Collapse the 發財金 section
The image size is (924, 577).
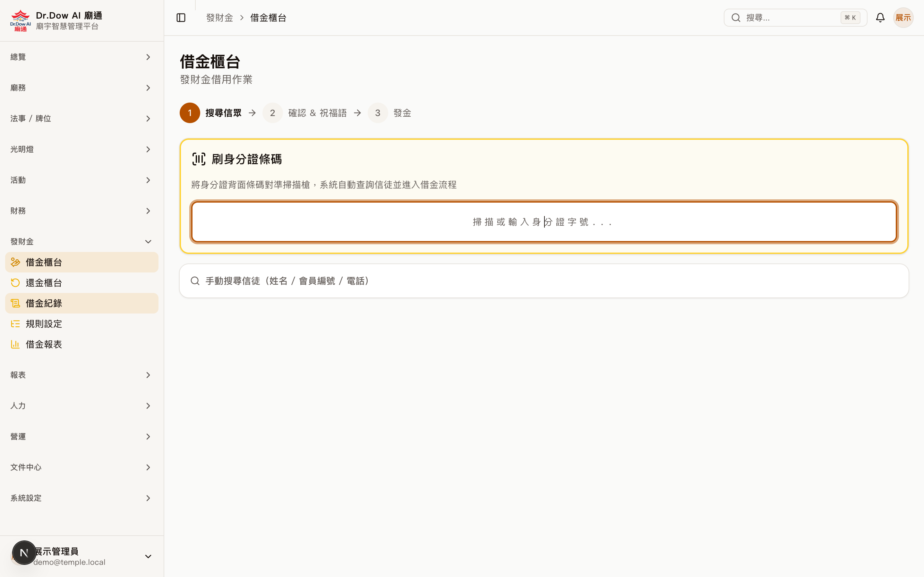[x=148, y=241]
